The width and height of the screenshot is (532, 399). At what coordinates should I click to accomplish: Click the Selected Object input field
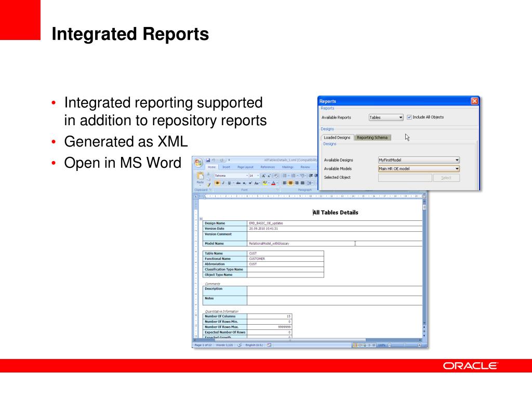(x=405, y=178)
